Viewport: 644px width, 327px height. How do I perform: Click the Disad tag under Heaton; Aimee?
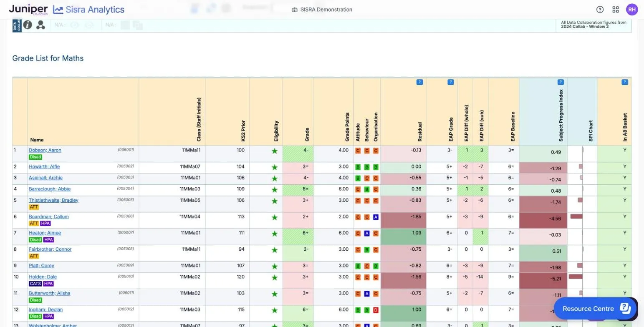tap(35, 240)
